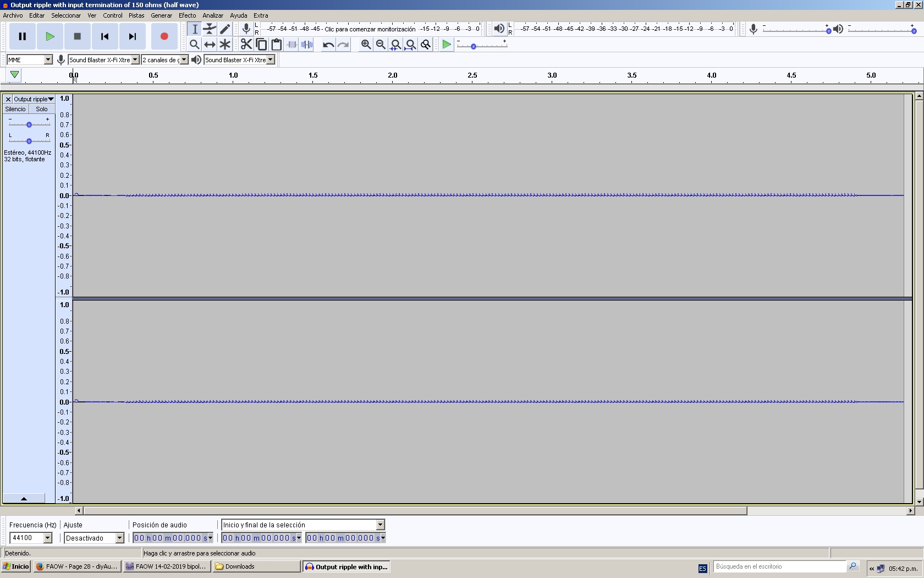The width and height of the screenshot is (924, 578).
Task: Select the Multi-tool asterisk icon
Action: point(225,44)
